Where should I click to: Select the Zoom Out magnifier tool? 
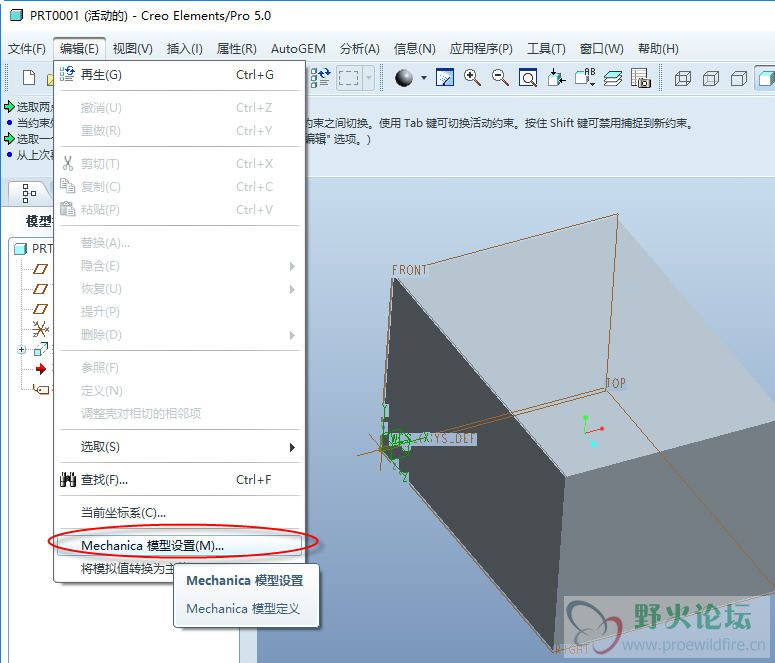coord(500,78)
